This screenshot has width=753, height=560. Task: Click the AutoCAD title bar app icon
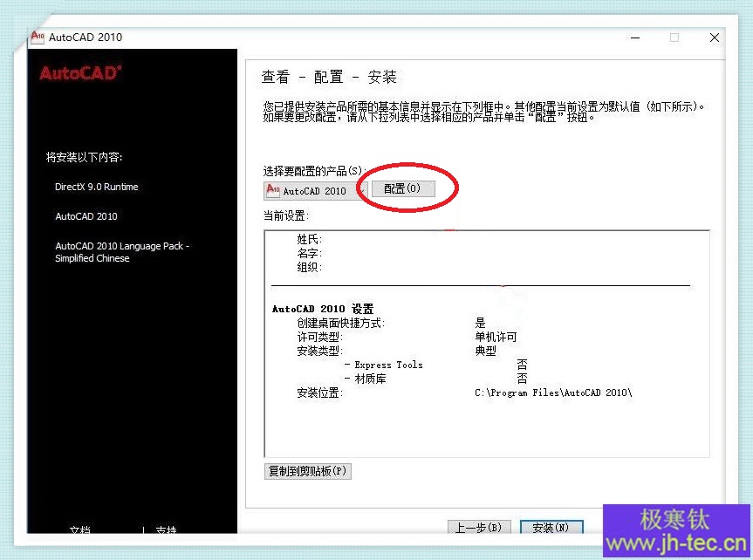[37, 37]
